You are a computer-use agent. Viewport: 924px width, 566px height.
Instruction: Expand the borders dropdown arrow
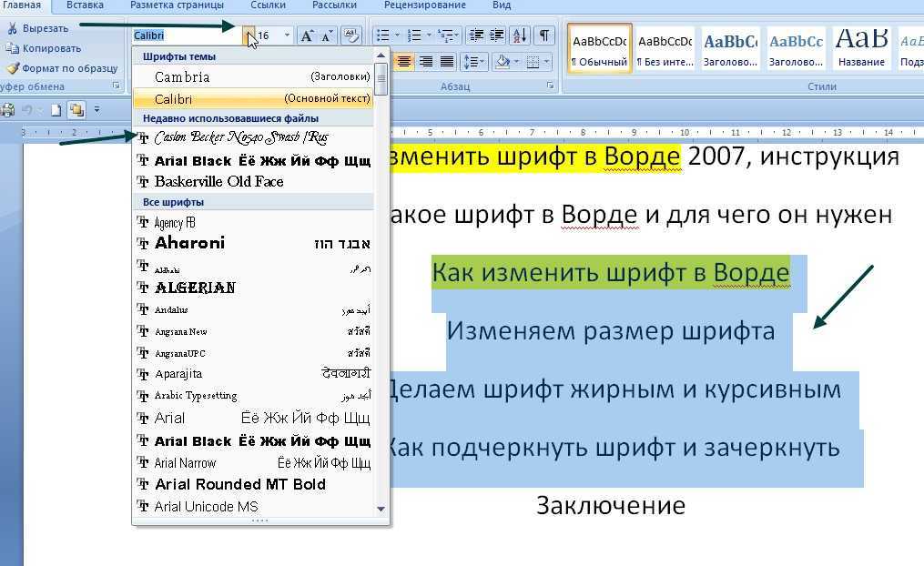click(x=546, y=61)
